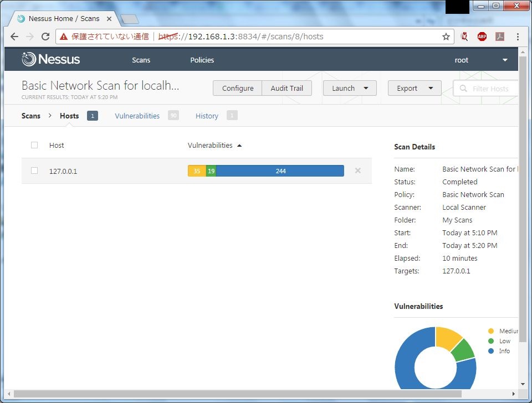The image size is (532, 403).
Task: Open a new browser tab
Action: tap(130, 19)
